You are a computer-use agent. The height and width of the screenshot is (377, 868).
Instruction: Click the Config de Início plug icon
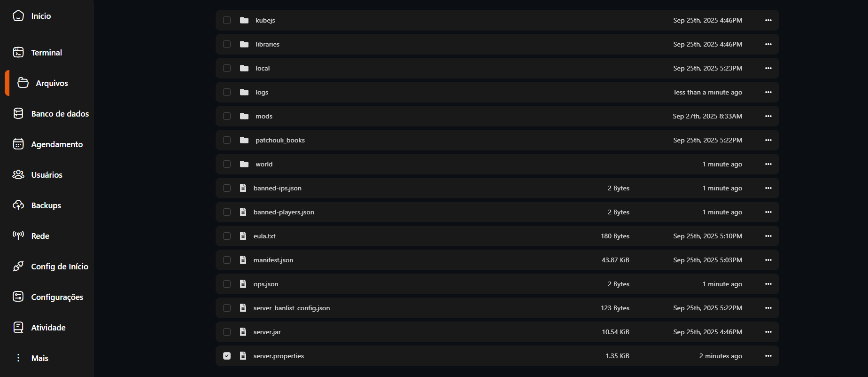click(18, 266)
